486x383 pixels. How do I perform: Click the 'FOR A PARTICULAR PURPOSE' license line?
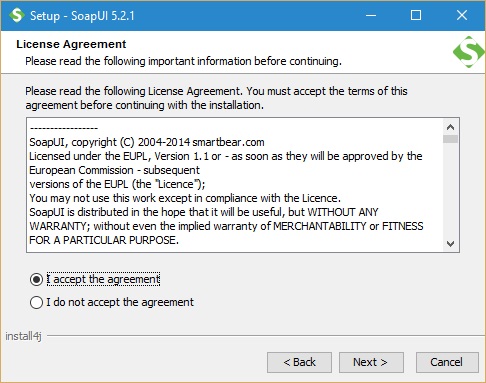(x=104, y=240)
